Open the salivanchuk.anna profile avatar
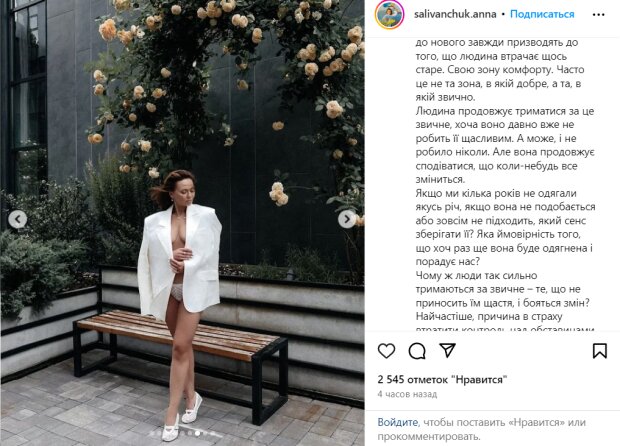The width and height of the screenshot is (620, 446). pos(389,15)
